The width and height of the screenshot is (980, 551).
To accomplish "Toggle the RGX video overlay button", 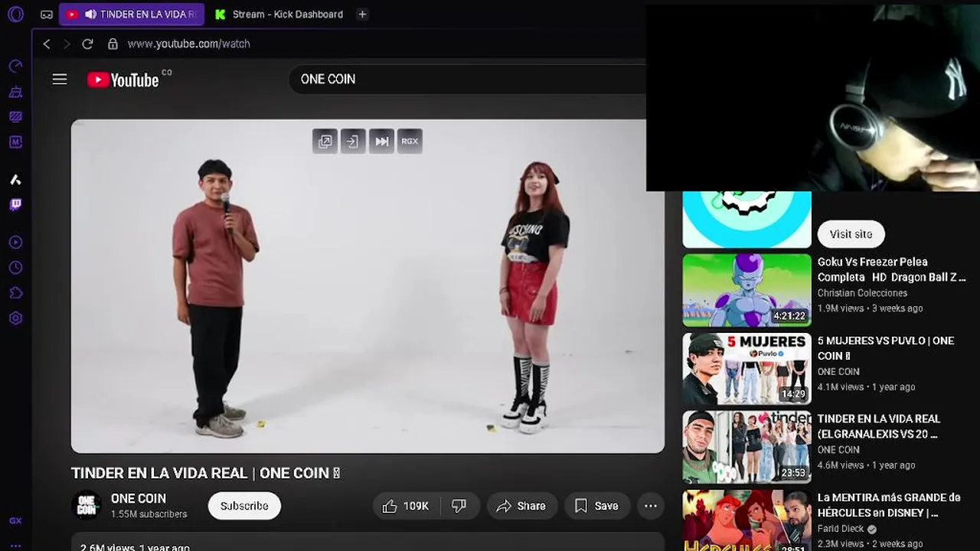I will click(410, 141).
